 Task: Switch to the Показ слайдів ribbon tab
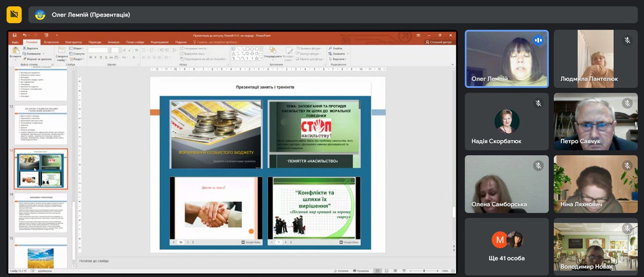point(135,42)
